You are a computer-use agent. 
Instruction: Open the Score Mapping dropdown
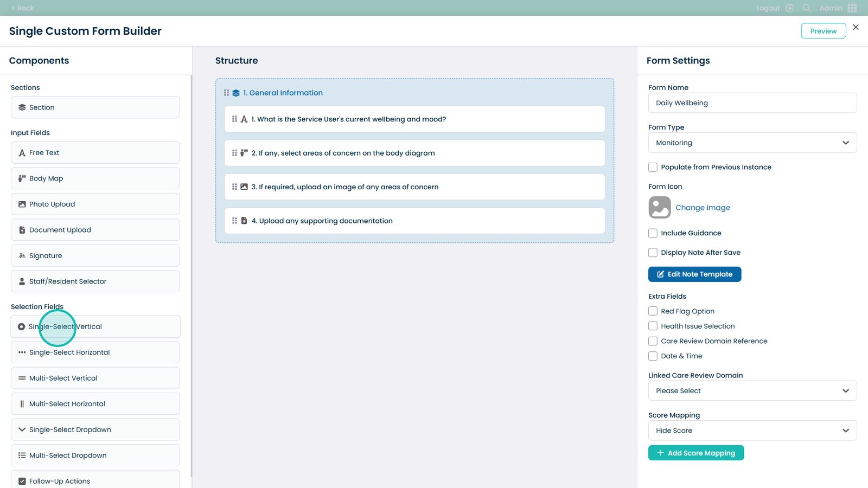pyautogui.click(x=752, y=431)
